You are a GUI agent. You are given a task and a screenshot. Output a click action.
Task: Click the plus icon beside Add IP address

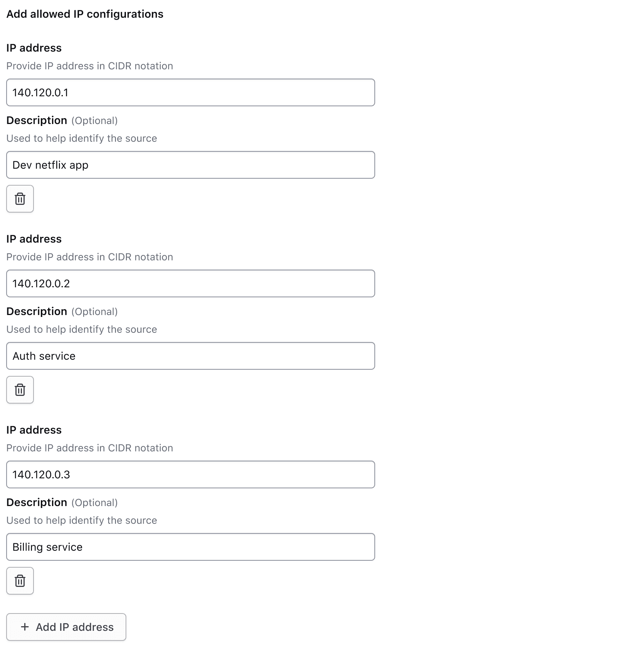(x=25, y=627)
